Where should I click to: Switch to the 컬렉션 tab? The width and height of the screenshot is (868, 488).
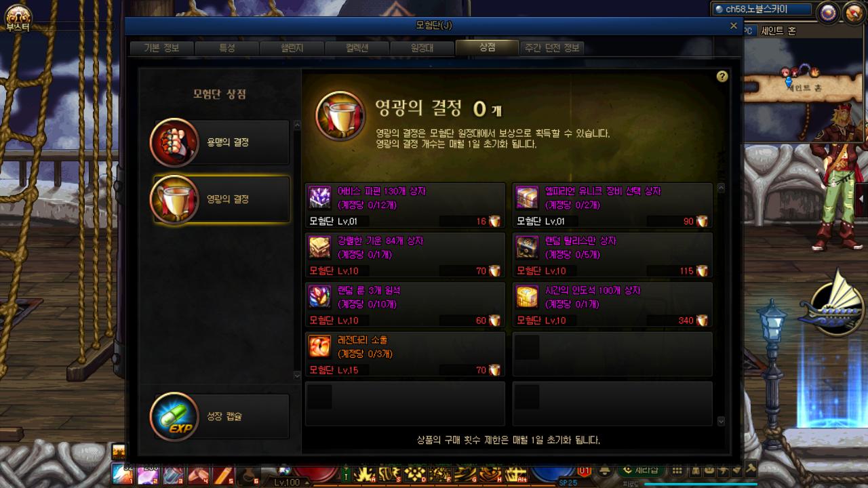click(x=357, y=48)
